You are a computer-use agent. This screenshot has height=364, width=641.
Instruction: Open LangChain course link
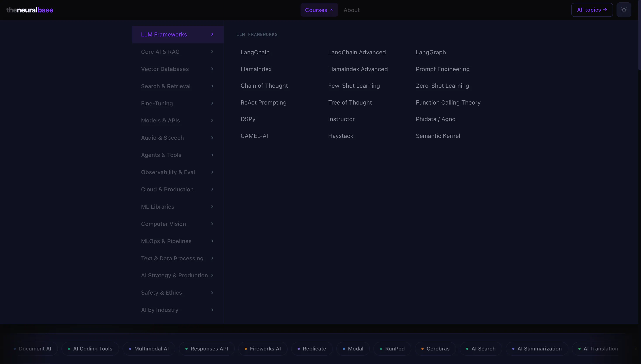tap(255, 53)
